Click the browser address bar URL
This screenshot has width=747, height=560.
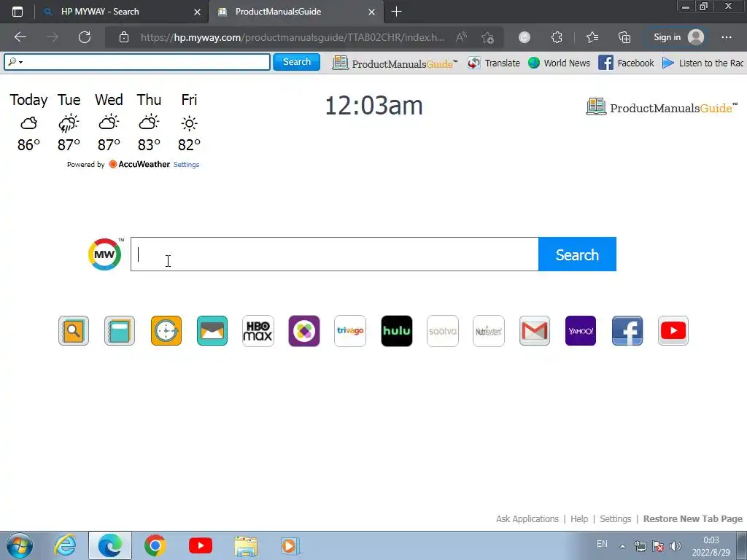click(x=293, y=37)
